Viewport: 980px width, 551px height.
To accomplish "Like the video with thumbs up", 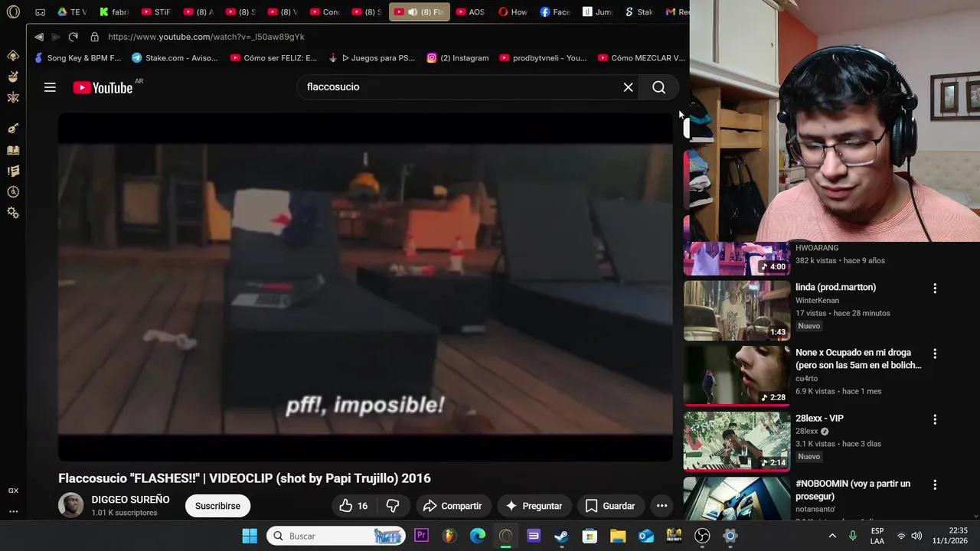I will 353,506.
